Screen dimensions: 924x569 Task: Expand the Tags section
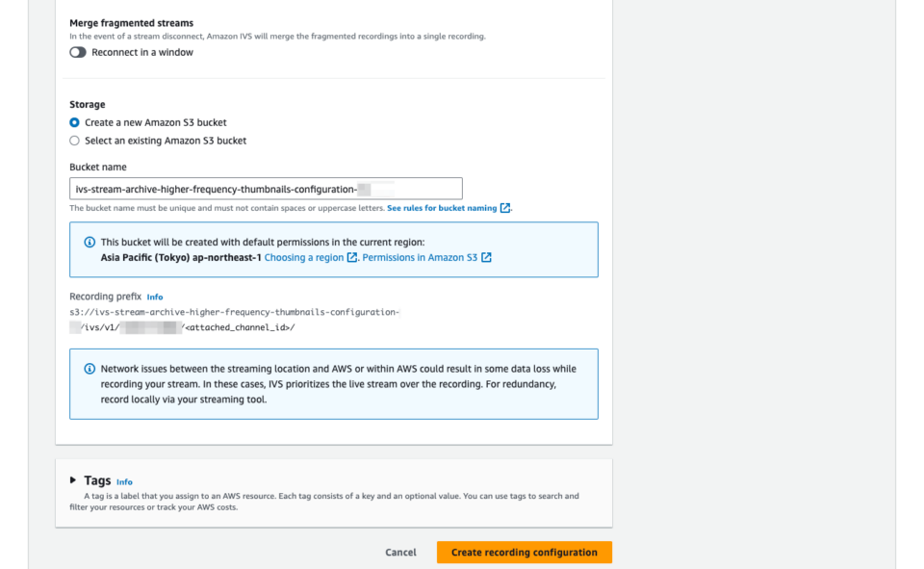72,480
